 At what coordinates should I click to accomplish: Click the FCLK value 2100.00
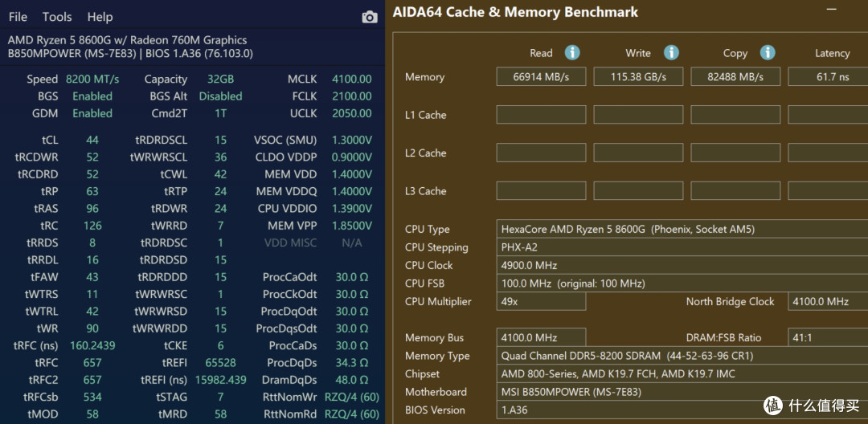352,96
